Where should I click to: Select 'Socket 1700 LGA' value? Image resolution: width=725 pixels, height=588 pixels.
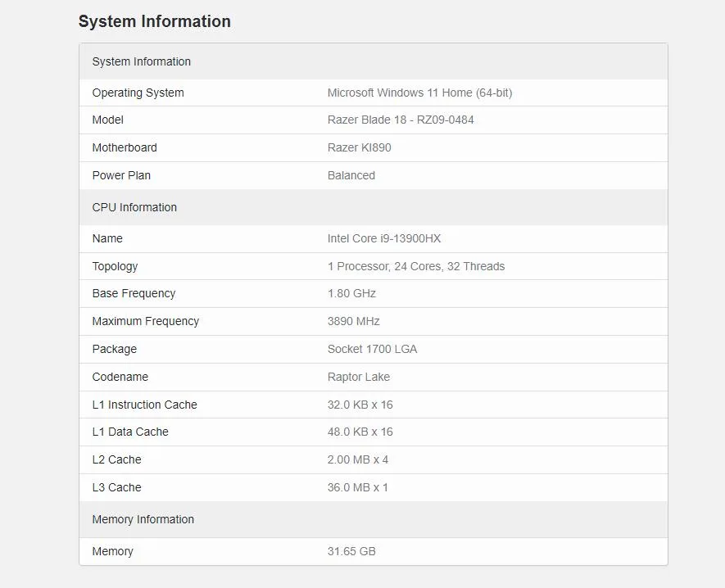372,349
